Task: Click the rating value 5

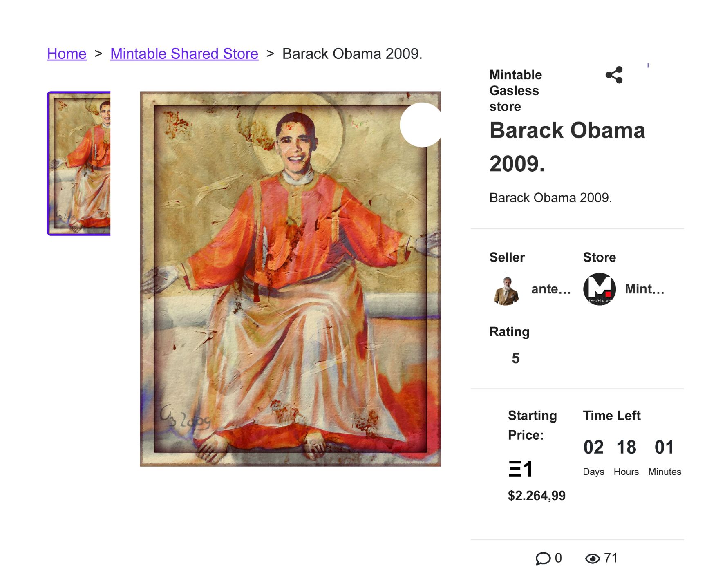Action: tap(516, 358)
